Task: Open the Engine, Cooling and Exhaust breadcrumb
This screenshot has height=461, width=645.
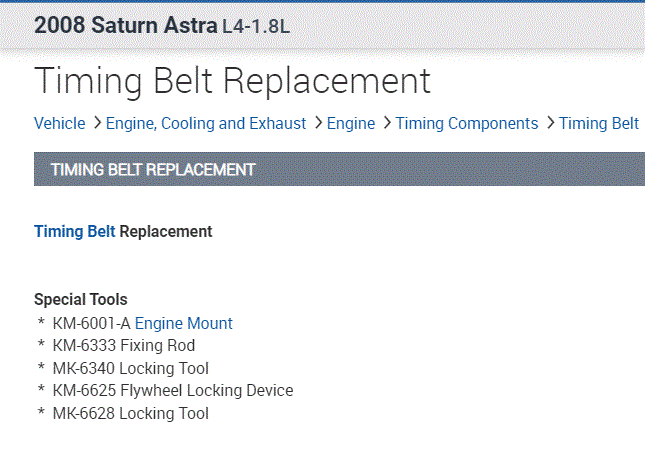Action: click(x=206, y=123)
